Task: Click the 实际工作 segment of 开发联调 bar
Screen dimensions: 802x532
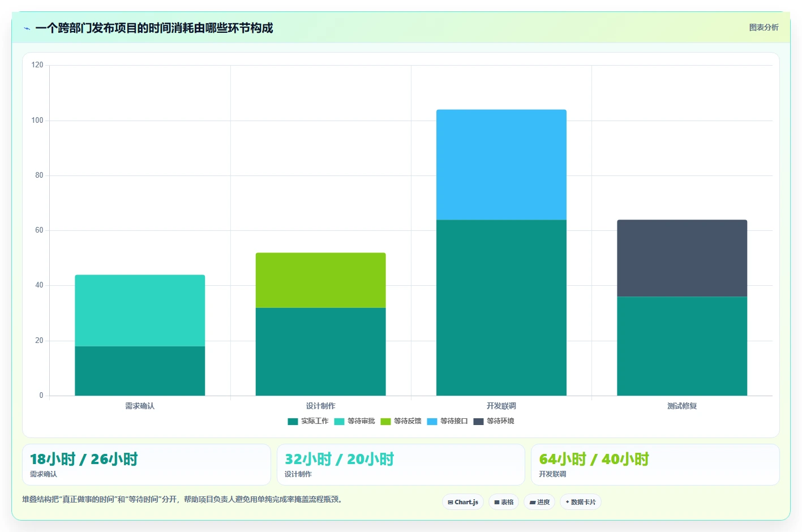Action: (501, 307)
